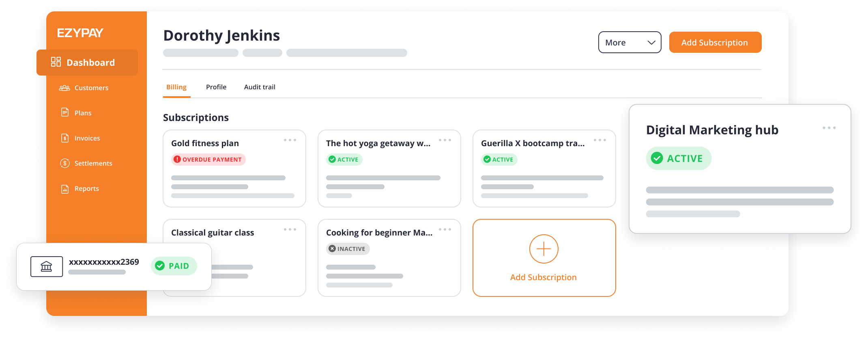868x337 pixels.
Task: Click the Settlements dollar icon
Action: 65,163
